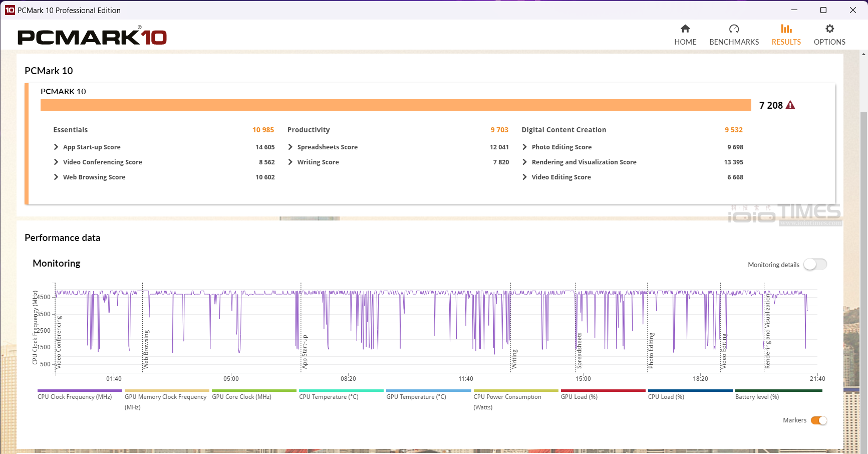Click the Rendering and Visualization Score label
The height and width of the screenshot is (454, 868).
click(x=584, y=162)
